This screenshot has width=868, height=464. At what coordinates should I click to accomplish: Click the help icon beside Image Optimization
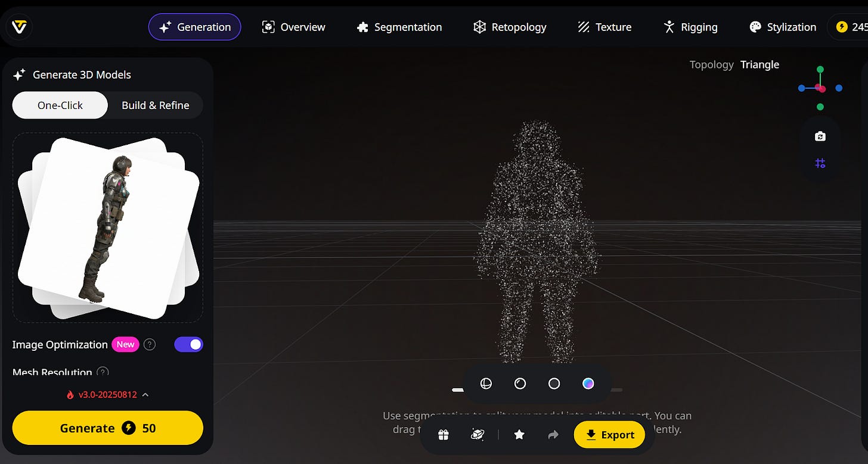[150, 344]
